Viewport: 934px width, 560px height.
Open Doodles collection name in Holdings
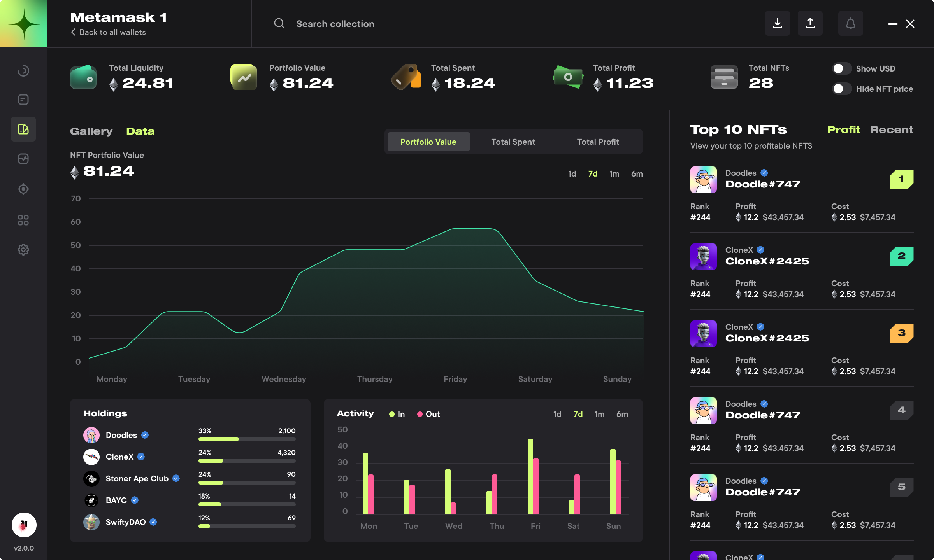pyautogui.click(x=121, y=435)
